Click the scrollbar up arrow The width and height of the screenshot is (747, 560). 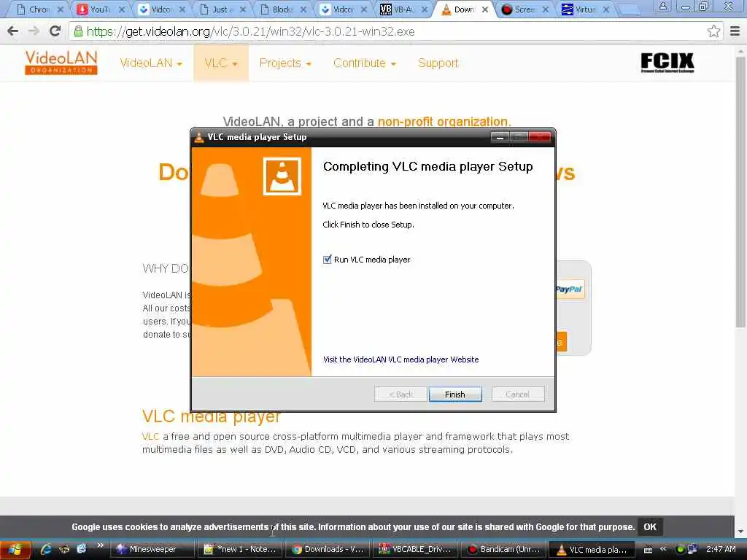click(x=740, y=50)
